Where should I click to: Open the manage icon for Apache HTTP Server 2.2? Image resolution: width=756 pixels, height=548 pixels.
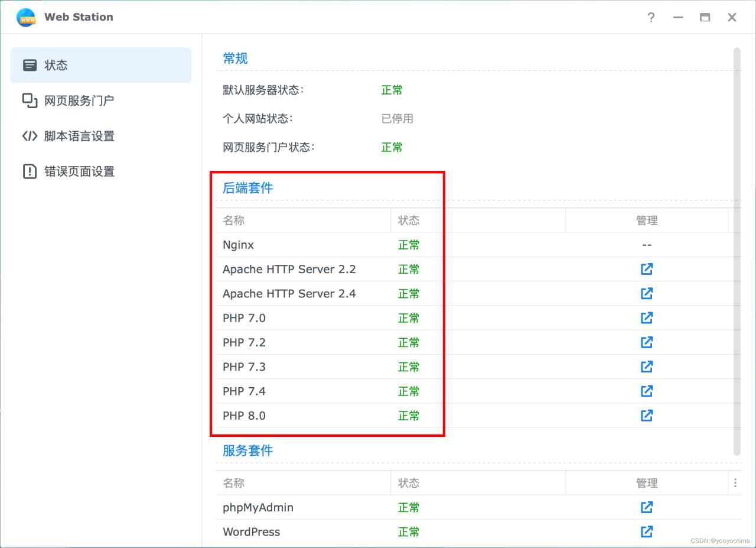[x=646, y=269]
